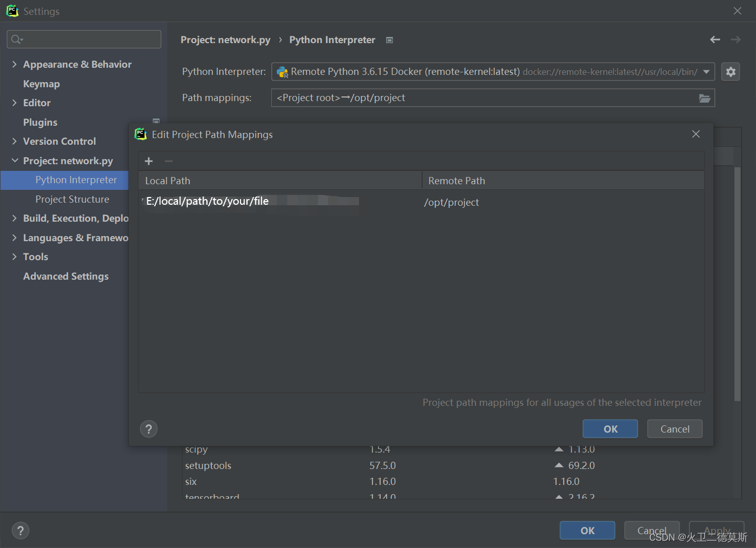The image size is (756, 548).
Task: Collapse the Project: network.py node
Action: 14,161
